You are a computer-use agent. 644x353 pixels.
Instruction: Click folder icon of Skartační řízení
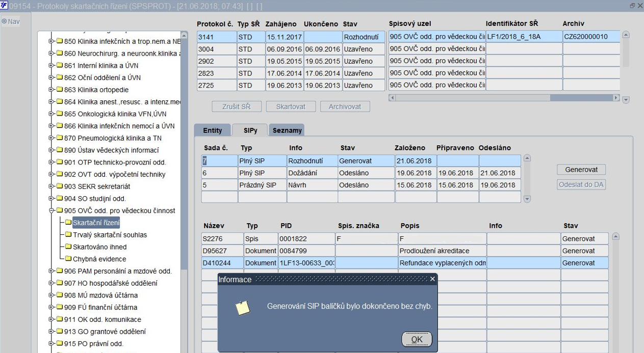tap(68, 223)
